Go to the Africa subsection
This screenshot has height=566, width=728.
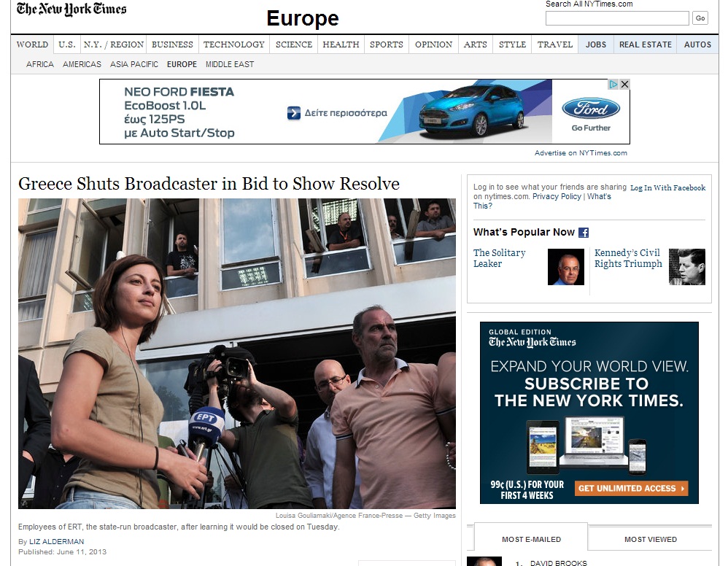click(x=40, y=64)
